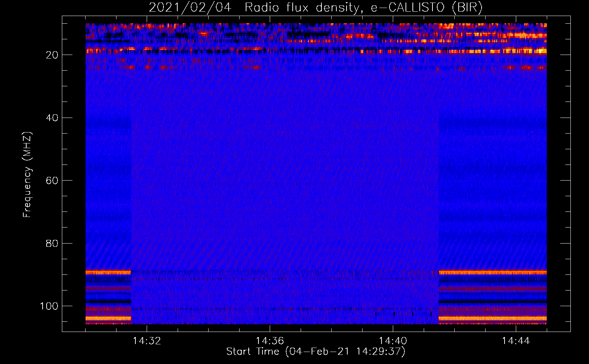Click the 20 MHz frequency tick label

(x=52, y=55)
